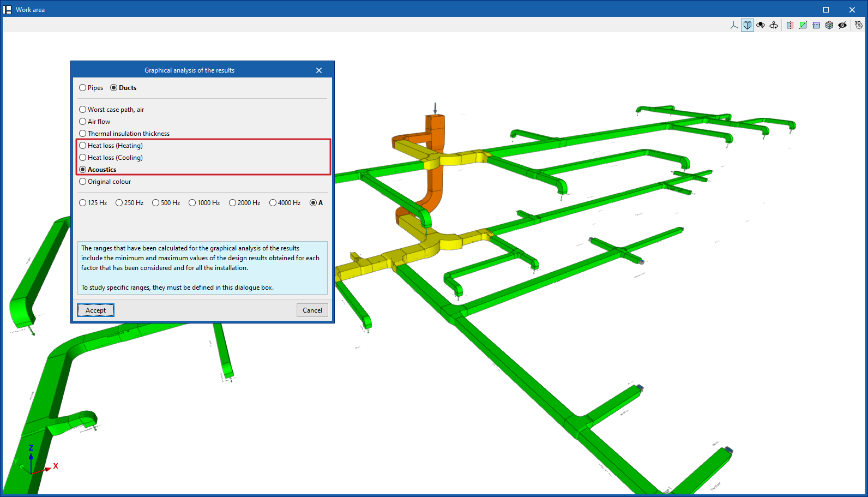Viewport: 868px width, 497px height.
Task: Open the stacked layers cube icon
Action: tap(829, 25)
